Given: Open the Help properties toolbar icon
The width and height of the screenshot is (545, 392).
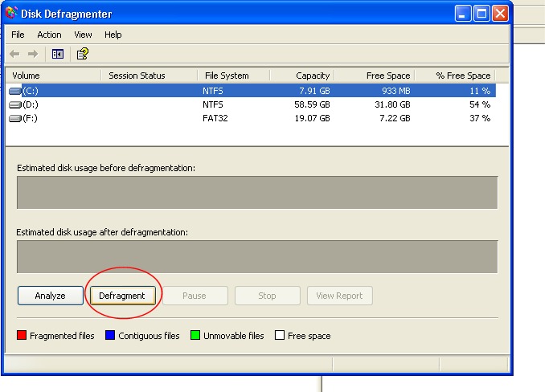Looking at the screenshot, I should 83,54.
